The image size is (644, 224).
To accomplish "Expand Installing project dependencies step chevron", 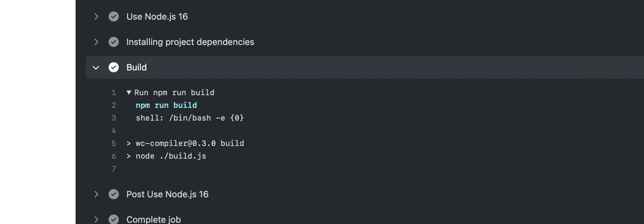I will [96, 42].
